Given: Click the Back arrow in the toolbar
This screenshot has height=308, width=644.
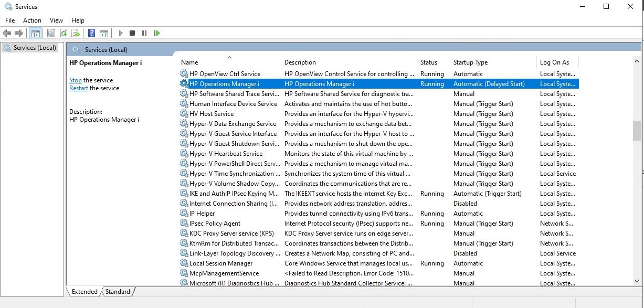Looking at the screenshot, I should click(x=7, y=33).
